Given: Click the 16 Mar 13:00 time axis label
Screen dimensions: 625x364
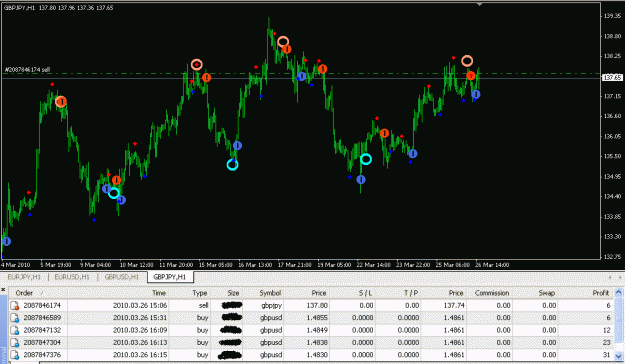Looking at the screenshot, I should (x=255, y=265).
